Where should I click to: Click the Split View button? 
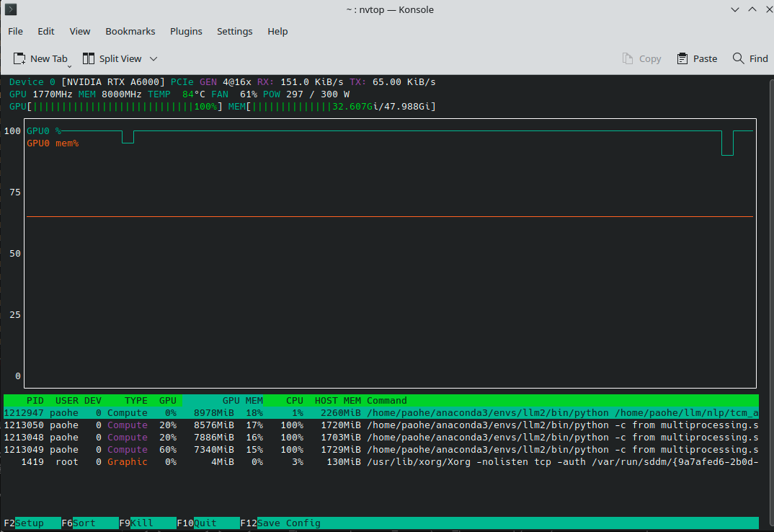112,59
